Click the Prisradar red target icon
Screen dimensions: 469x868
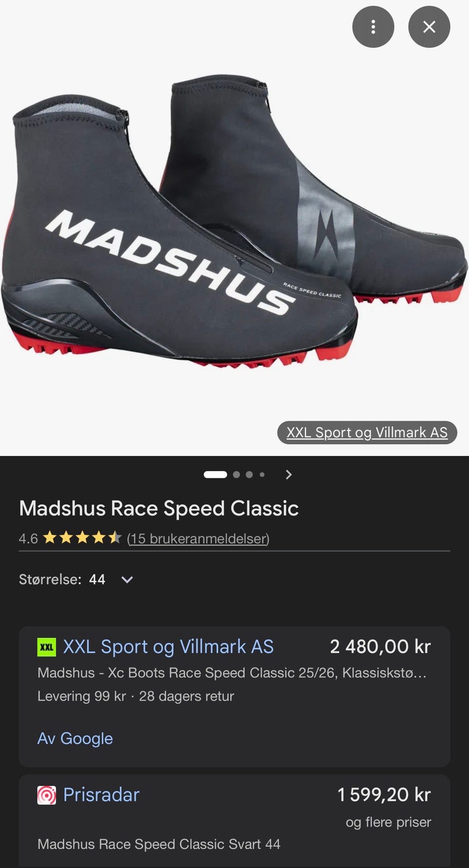47,795
